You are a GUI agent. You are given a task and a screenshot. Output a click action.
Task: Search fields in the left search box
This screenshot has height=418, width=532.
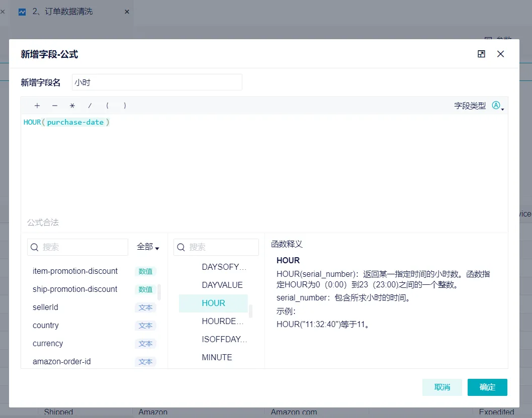click(83, 247)
